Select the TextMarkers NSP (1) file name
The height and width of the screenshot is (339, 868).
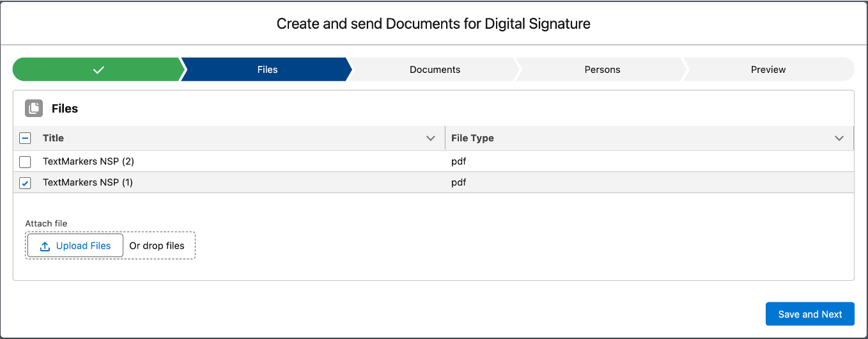88,183
